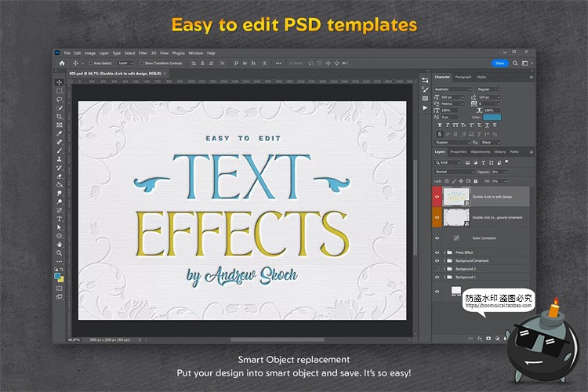Click the Home icon in options bar
The width and height of the screenshot is (588, 392).
(62, 63)
